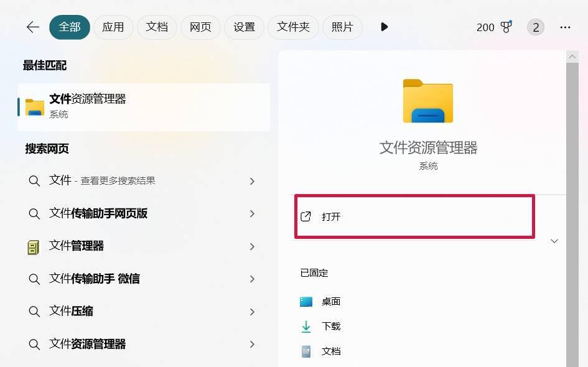Select the 设置 search tab

click(244, 27)
